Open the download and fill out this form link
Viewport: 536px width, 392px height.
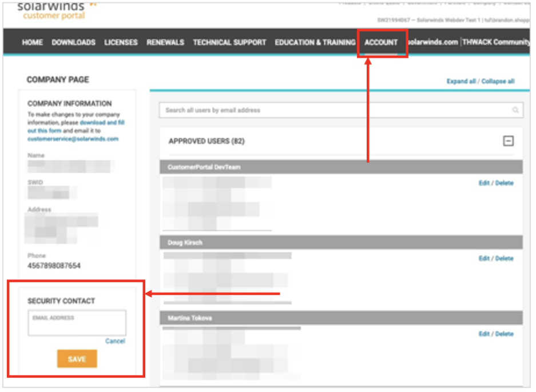[x=76, y=126]
